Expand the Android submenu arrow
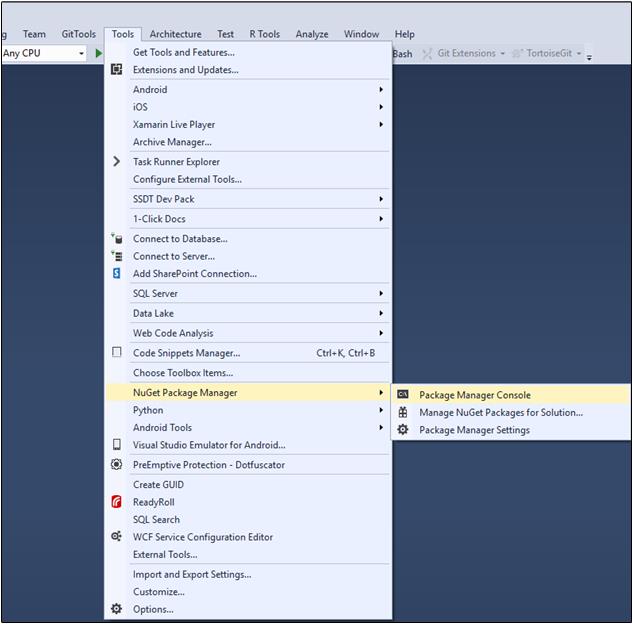Screen dimensions: 633x624 point(381,89)
